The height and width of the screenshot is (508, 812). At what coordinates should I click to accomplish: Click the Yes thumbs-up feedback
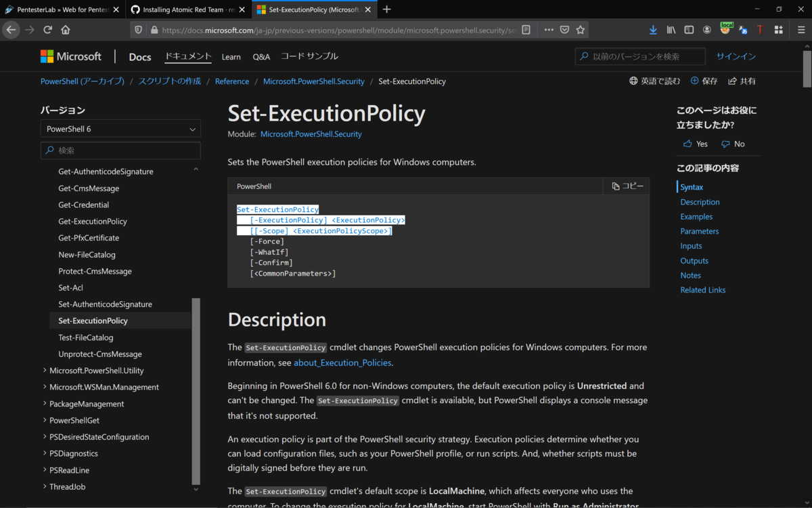pyautogui.click(x=696, y=144)
